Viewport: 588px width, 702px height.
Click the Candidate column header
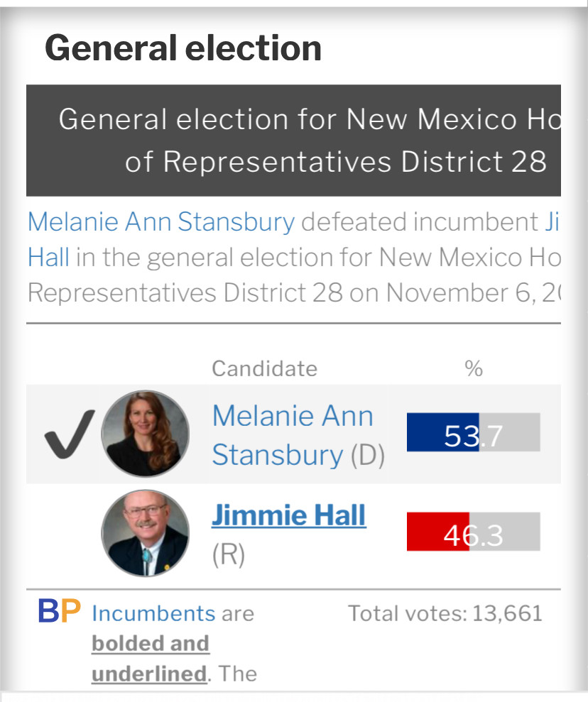click(265, 369)
